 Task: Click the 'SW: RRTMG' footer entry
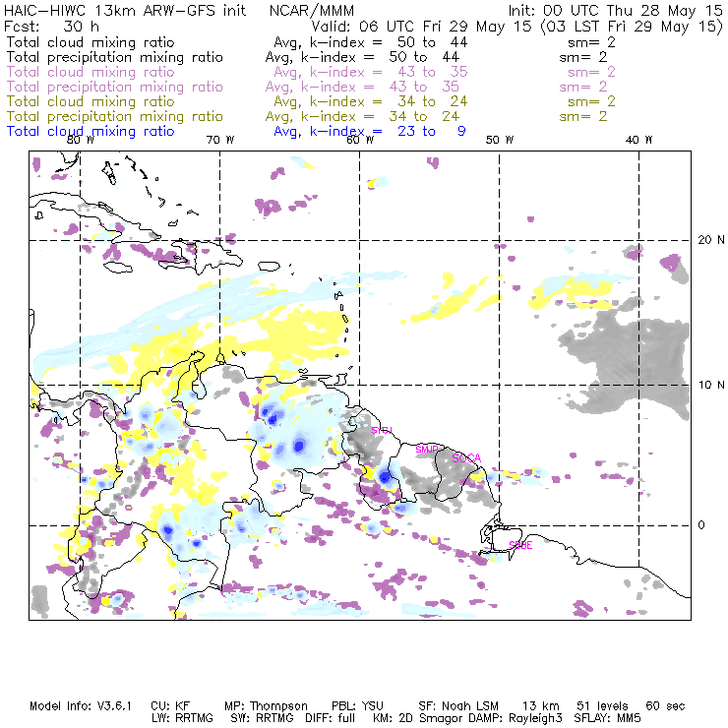click(x=262, y=718)
